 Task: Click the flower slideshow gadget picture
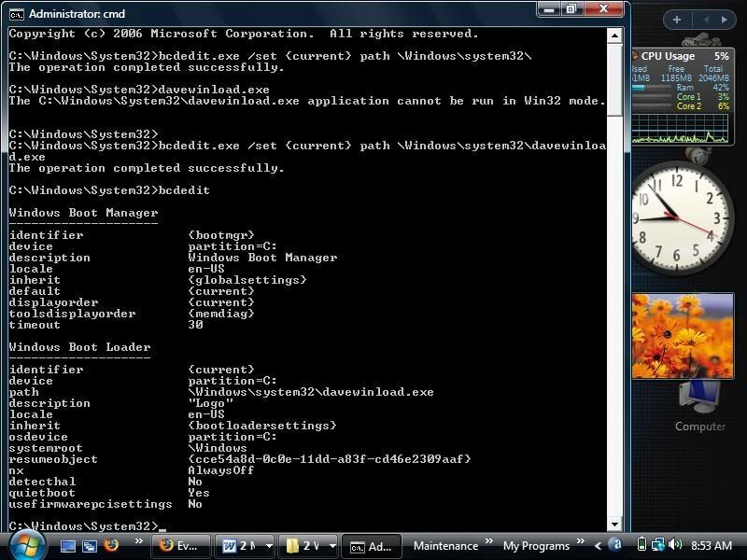click(683, 336)
